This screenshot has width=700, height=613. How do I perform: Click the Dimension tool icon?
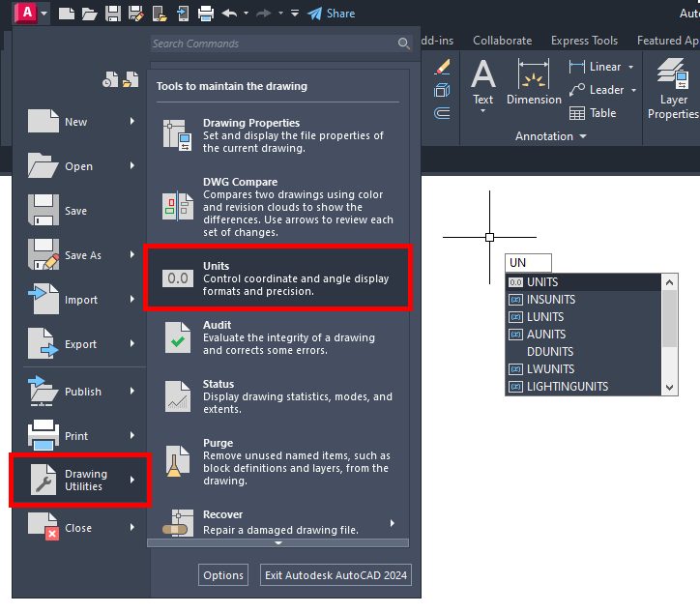(534, 82)
